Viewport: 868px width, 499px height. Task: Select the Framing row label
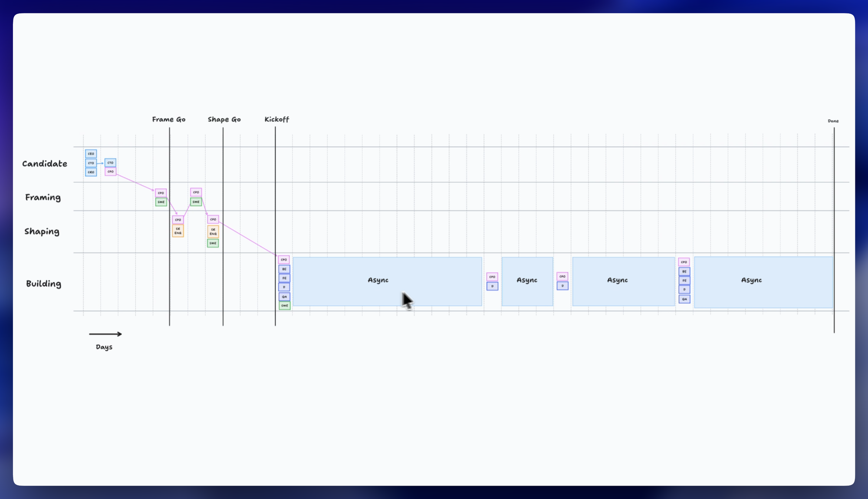43,198
